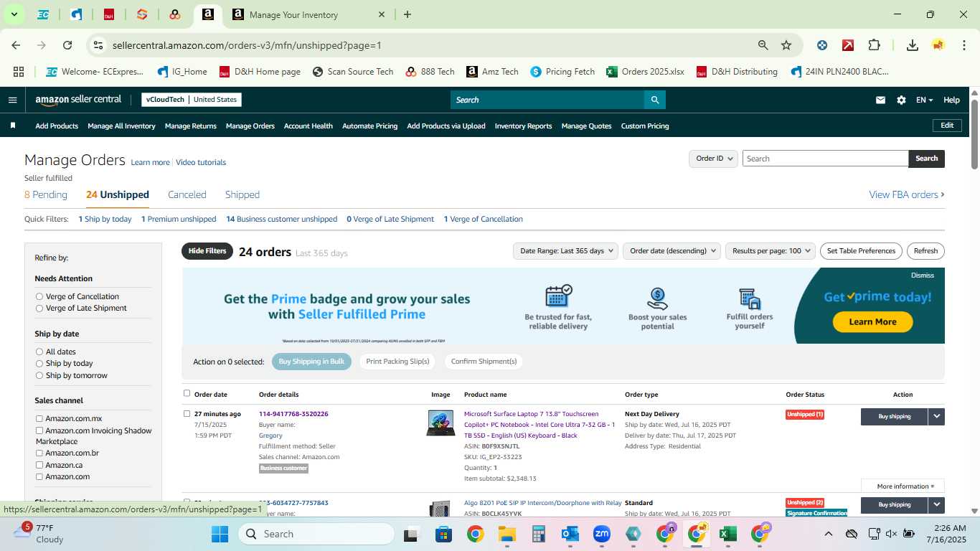This screenshot has width=980, height=551.
Task: Open Manage All Inventory menu item
Action: pyautogui.click(x=121, y=126)
